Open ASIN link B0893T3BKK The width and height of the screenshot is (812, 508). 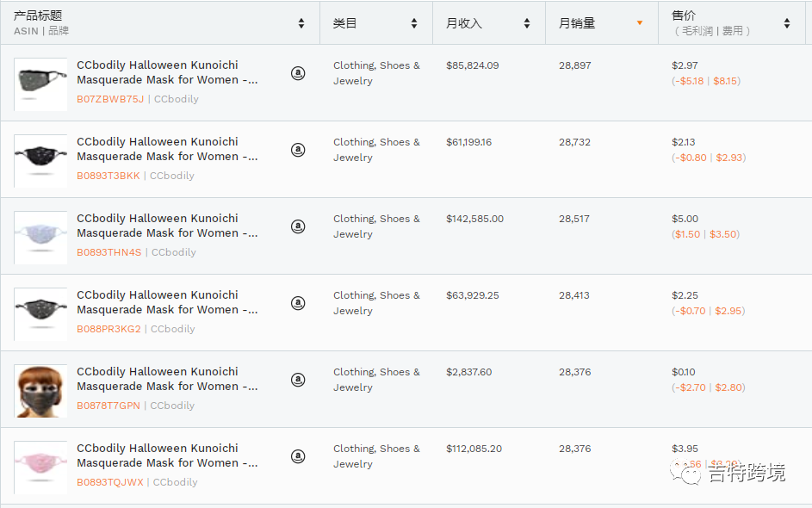(x=108, y=176)
